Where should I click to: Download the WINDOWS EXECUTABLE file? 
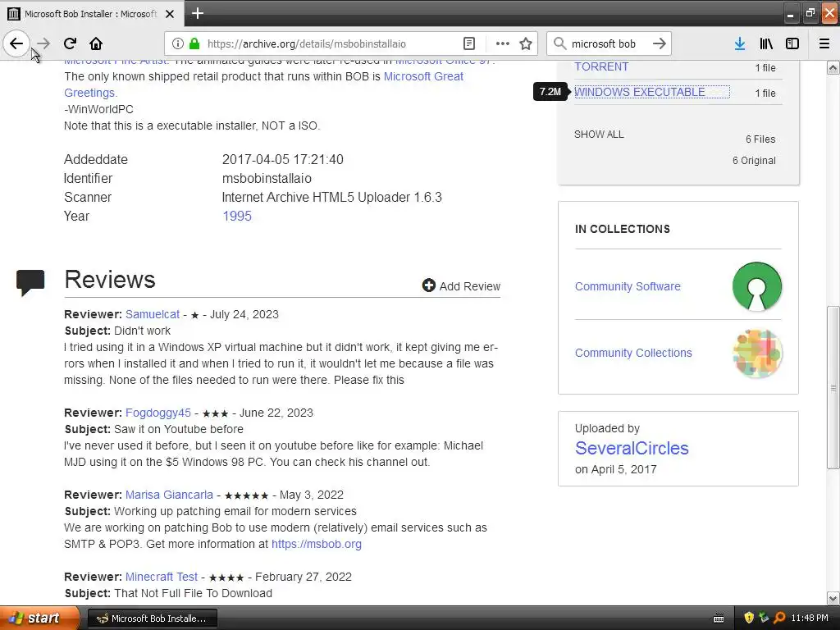(640, 92)
